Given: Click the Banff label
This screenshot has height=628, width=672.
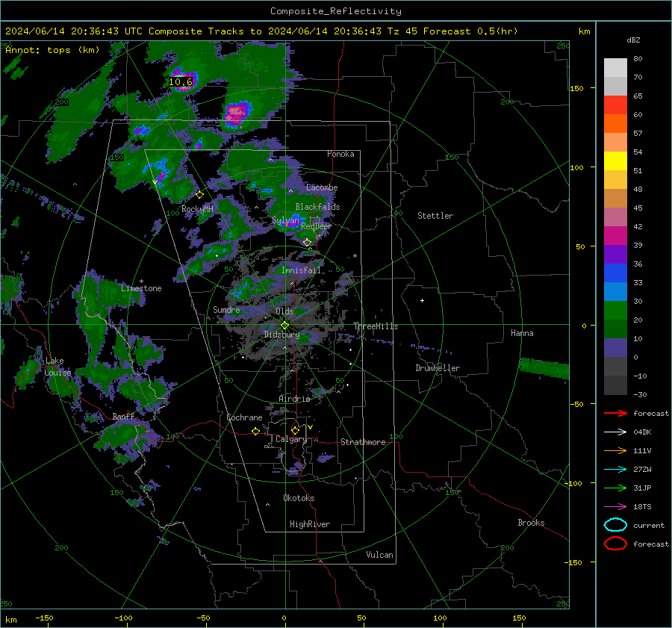Looking at the screenshot, I should click(x=123, y=416).
